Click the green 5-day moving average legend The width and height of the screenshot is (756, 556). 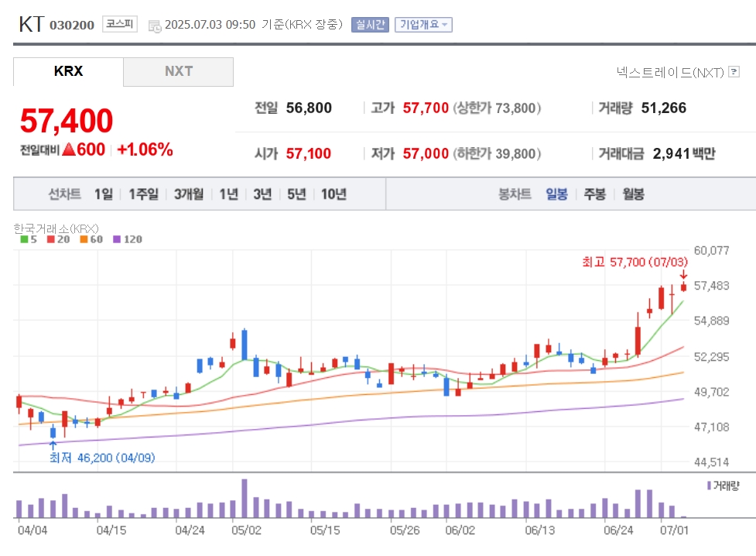[x=29, y=239]
